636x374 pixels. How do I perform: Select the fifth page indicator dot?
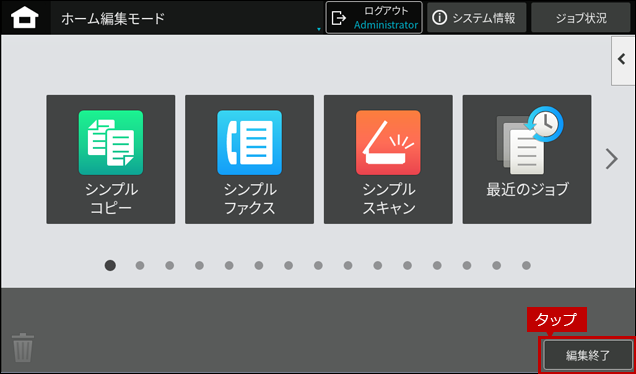[229, 266]
